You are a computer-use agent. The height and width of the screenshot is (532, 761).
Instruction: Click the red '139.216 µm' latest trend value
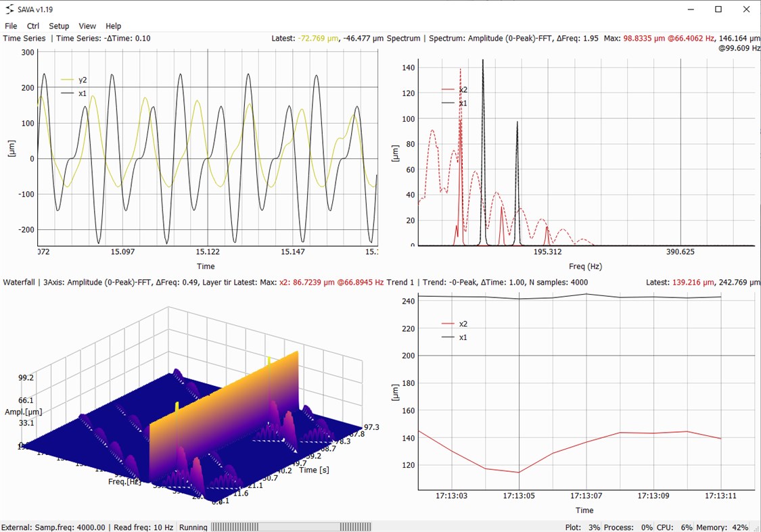(693, 283)
